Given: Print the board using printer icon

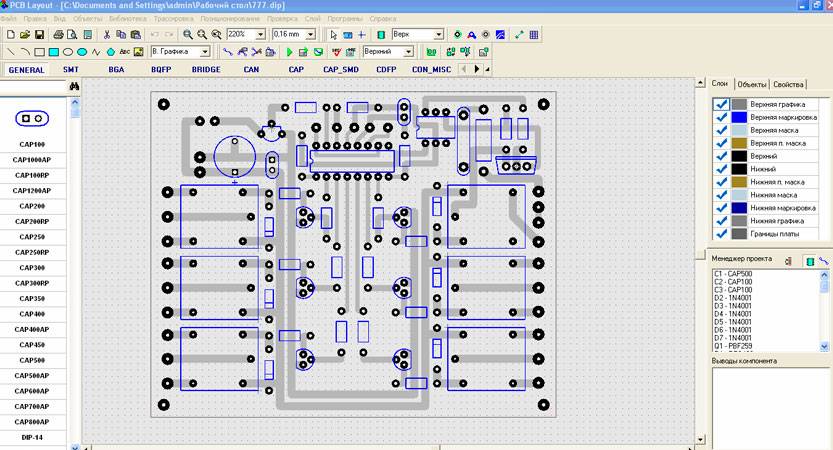Looking at the screenshot, I should click(58, 35).
